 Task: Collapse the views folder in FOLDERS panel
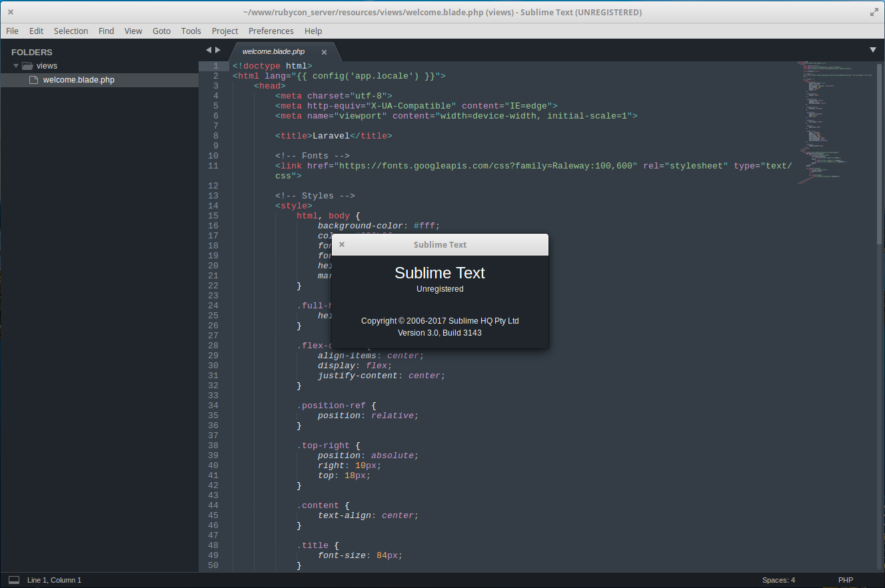pyautogui.click(x=15, y=65)
